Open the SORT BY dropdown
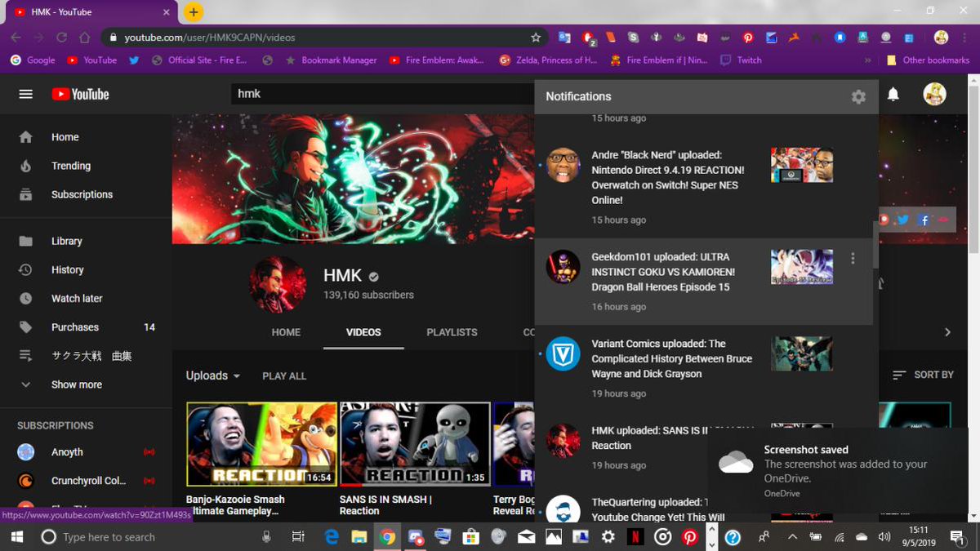The image size is (980, 551). click(x=923, y=375)
